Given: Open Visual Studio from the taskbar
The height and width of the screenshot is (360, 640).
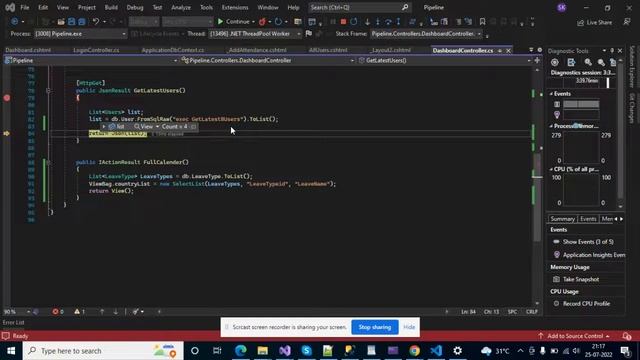Looking at the screenshot, I should pyautogui.click(x=285, y=351).
